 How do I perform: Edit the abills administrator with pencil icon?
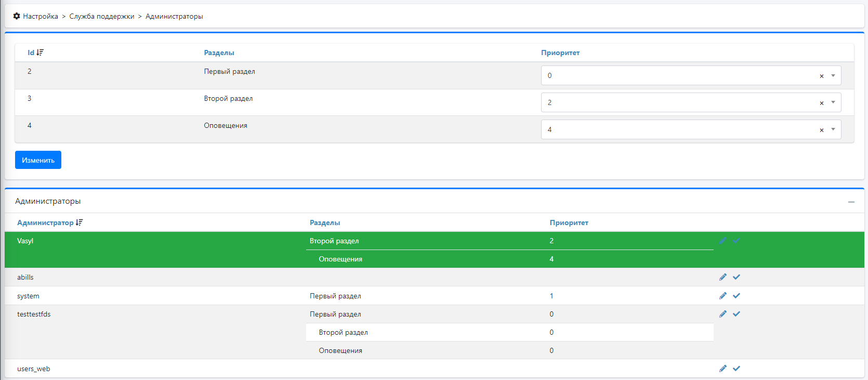point(722,277)
